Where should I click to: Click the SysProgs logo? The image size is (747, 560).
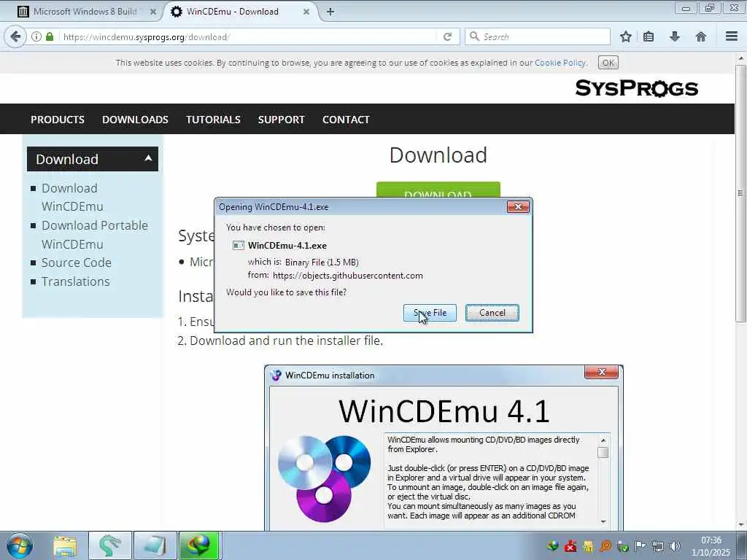(636, 88)
